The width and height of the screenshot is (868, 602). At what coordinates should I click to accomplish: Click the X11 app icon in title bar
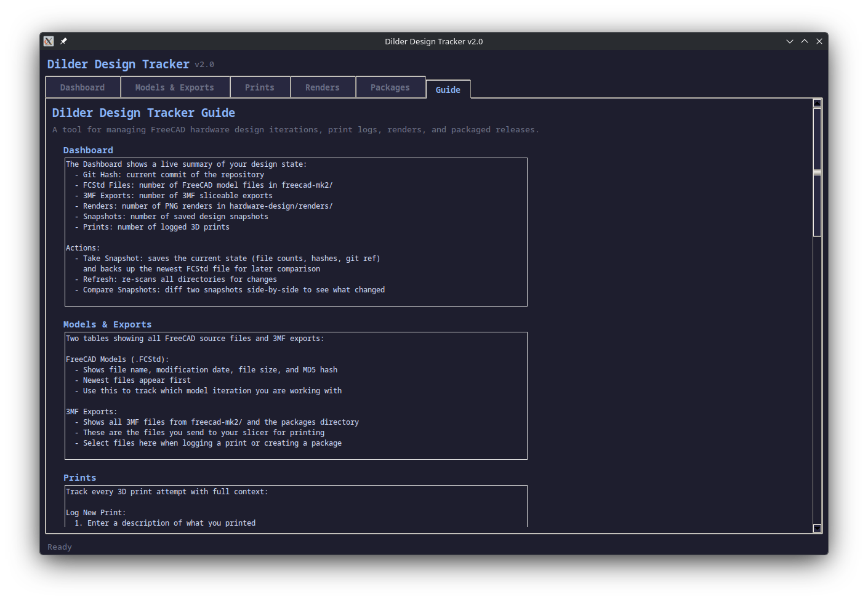click(x=49, y=41)
